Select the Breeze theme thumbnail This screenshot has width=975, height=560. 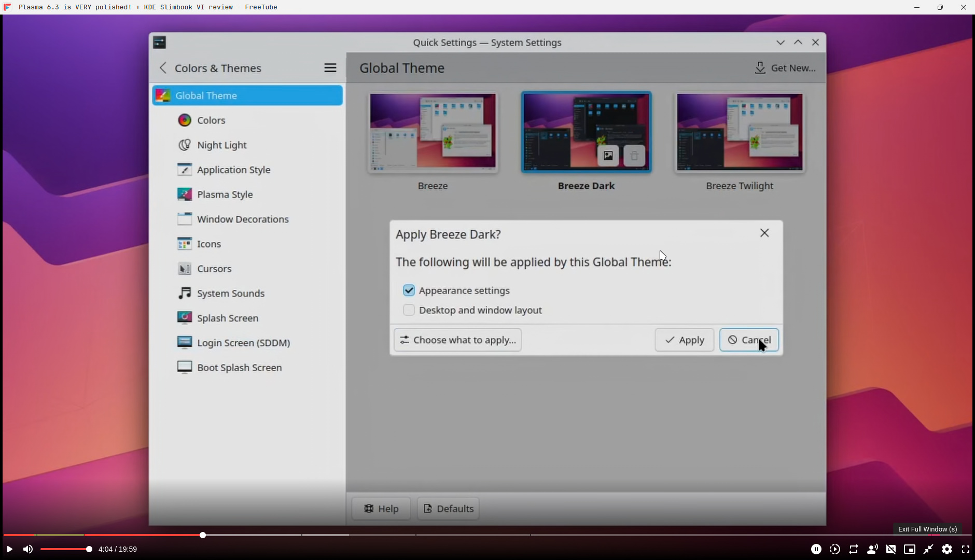point(433,132)
